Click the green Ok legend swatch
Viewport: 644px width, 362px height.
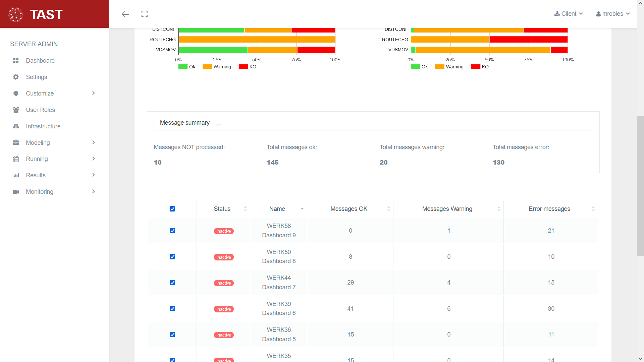point(183,67)
